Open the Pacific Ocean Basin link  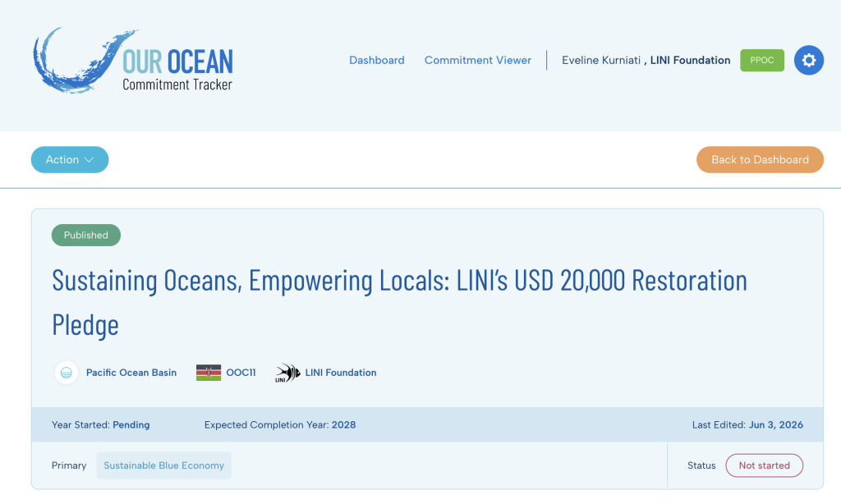[131, 373]
